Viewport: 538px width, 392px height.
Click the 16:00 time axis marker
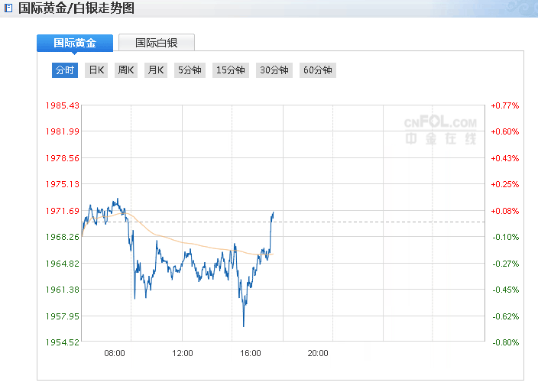(251, 353)
